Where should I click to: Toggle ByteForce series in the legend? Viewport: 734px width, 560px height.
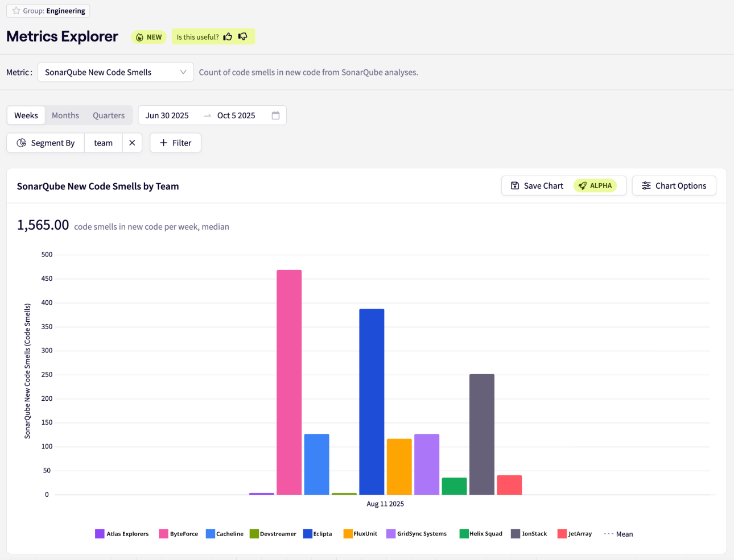pos(179,534)
